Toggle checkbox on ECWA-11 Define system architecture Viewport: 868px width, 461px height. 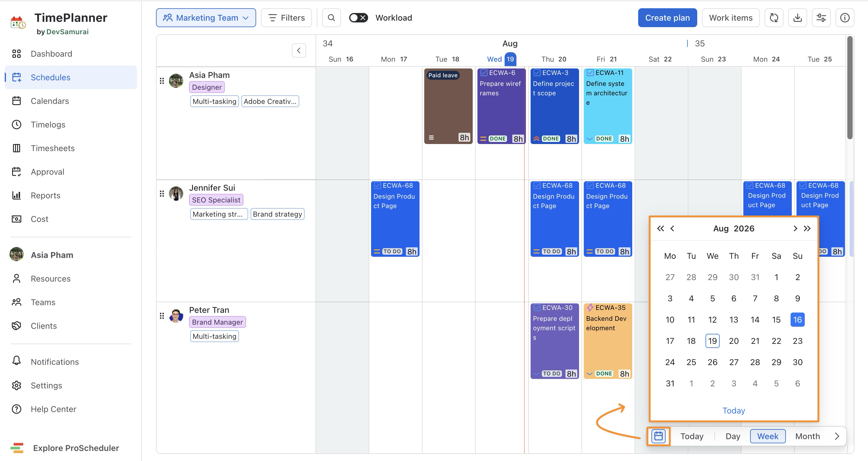590,73
